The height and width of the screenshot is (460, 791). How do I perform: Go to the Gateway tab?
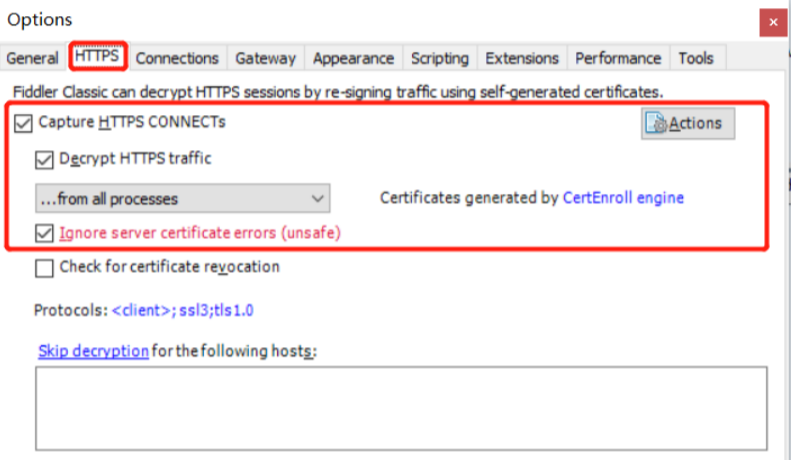tap(265, 59)
